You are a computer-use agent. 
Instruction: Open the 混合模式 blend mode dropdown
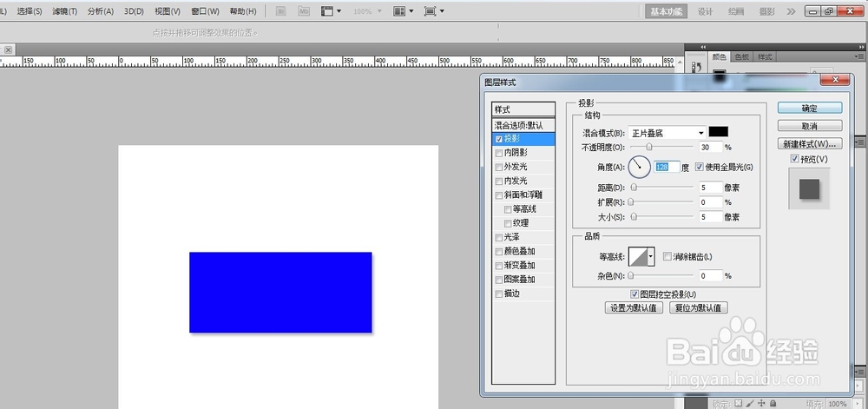tap(667, 133)
